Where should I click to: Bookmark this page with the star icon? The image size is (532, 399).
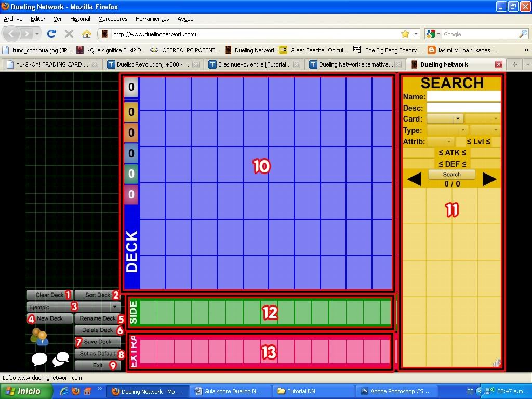click(x=405, y=34)
